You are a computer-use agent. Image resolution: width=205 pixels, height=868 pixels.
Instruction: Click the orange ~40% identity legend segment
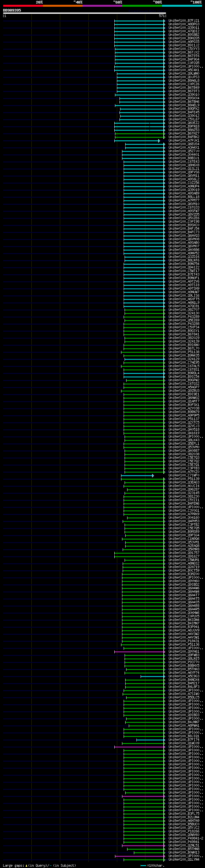[62, 6]
